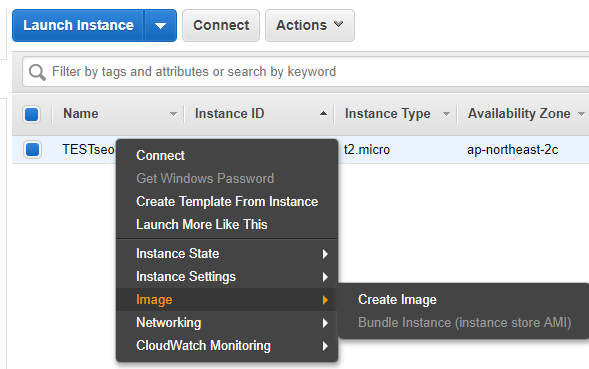Click the search magnifier icon in filter bar
Screen dimensions: 589x369
pos(37,72)
